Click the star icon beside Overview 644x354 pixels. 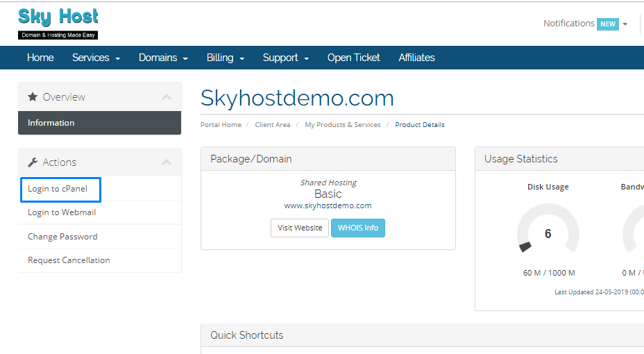click(33, 97)
